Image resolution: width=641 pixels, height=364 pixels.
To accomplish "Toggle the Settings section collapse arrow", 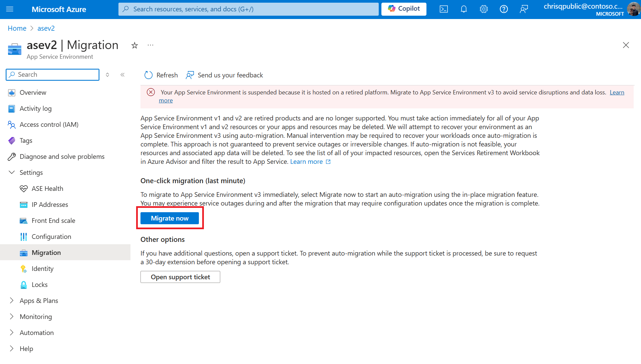I will (12, 172).
